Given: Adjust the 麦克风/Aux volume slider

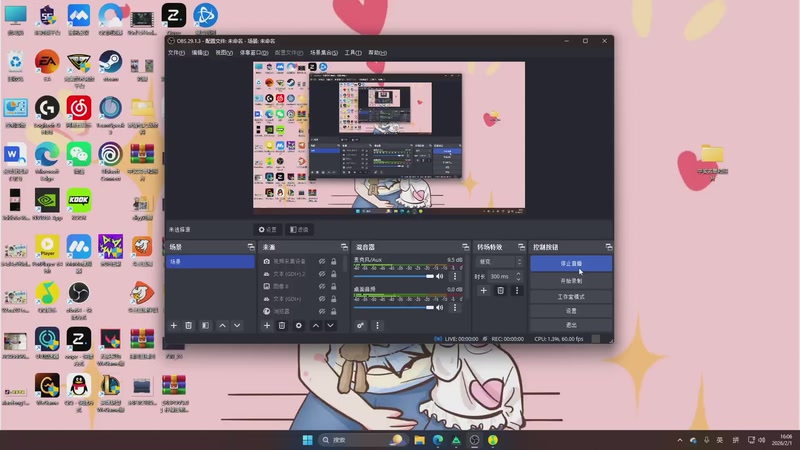Looking at the screenshot, I should [x=393, y=276].
